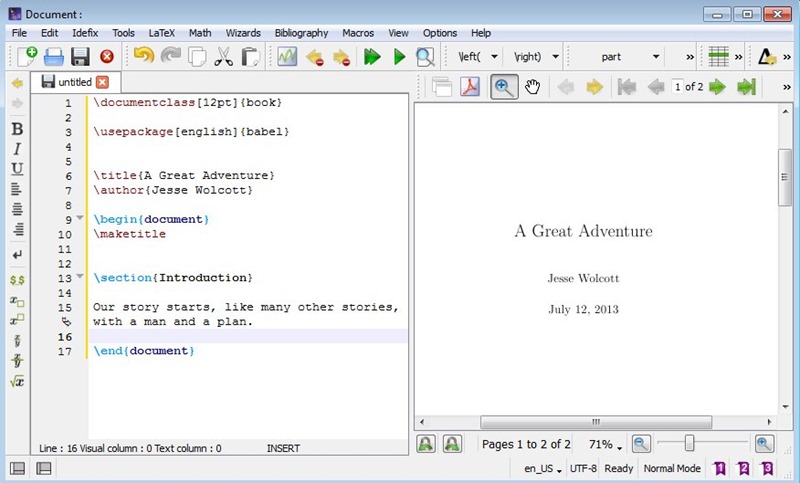Toggle hand scroll tool in preview
The height and width of the screenshot is (483, 800).
coord(532,87)
